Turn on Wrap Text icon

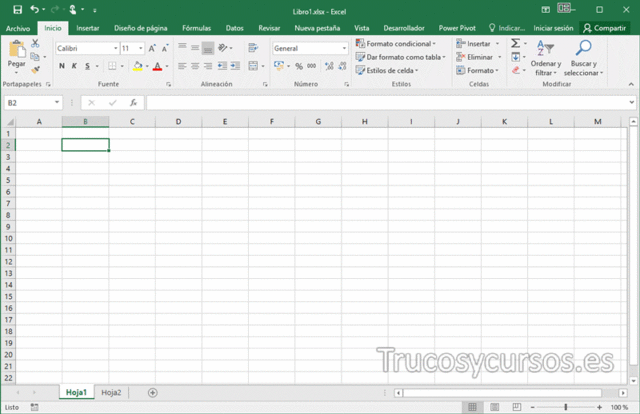coord(253,48)
